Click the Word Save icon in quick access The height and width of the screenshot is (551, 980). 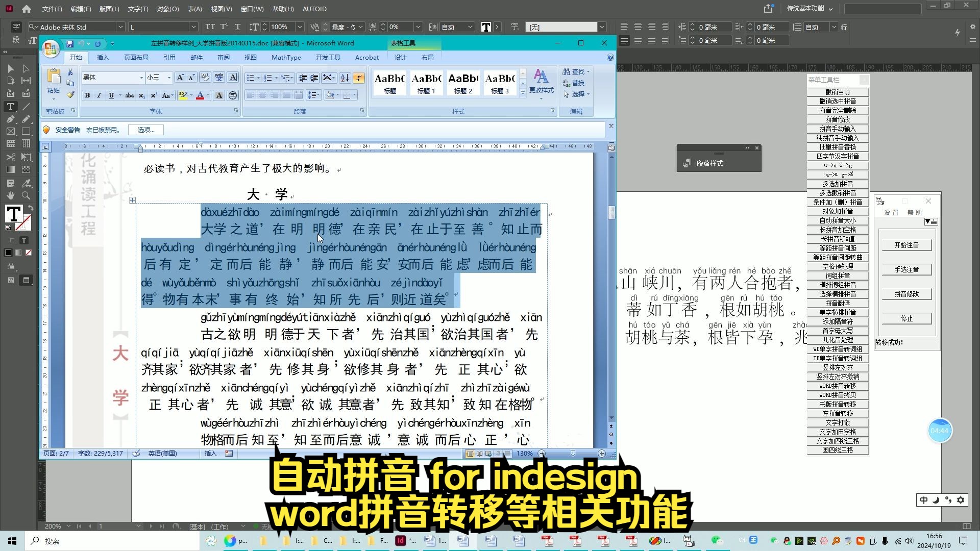(x=70, y=44)
